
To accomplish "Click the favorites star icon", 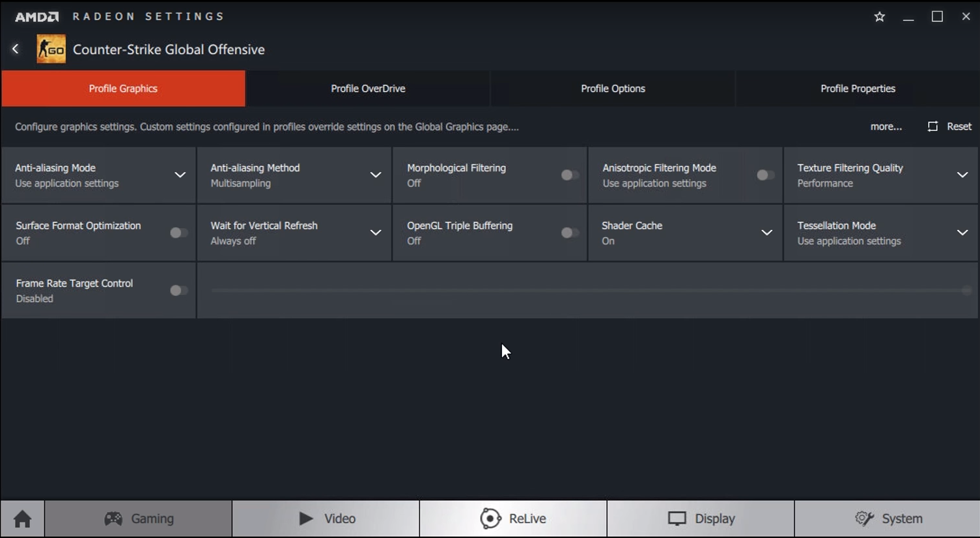I will click(880, 17).
